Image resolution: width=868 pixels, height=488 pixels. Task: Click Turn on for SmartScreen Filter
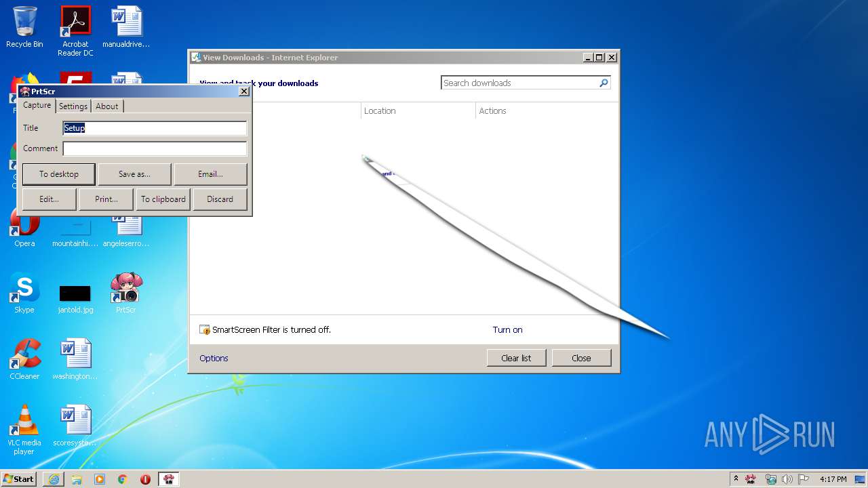(507, 330)
